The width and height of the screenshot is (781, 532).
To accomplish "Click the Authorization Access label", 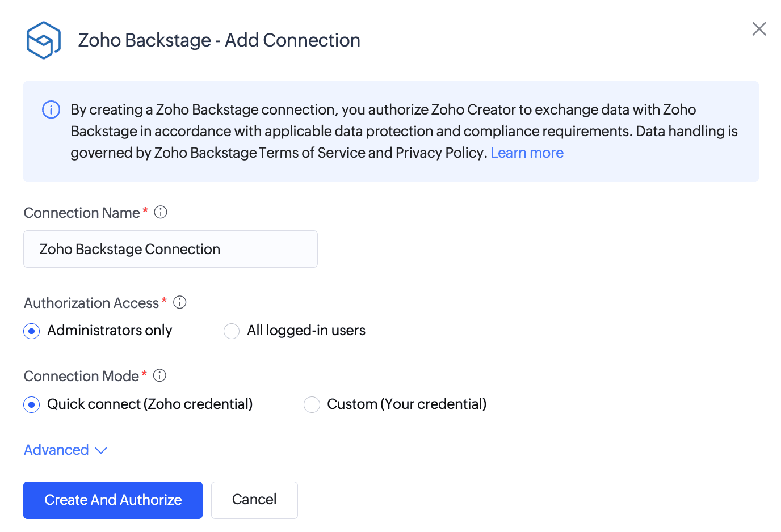I will pyautogui.click(x=91, y=303).
